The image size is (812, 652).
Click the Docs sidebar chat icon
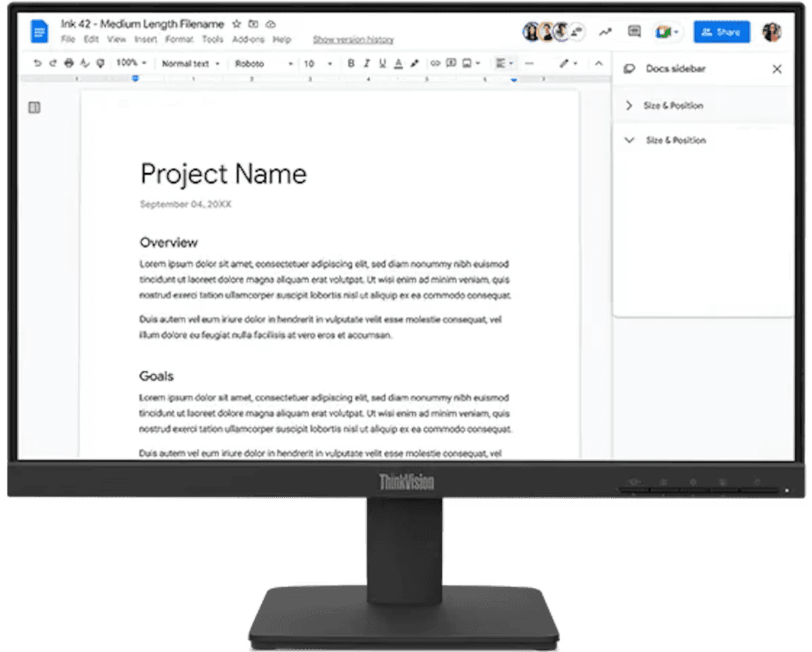[x=629, y=69]
